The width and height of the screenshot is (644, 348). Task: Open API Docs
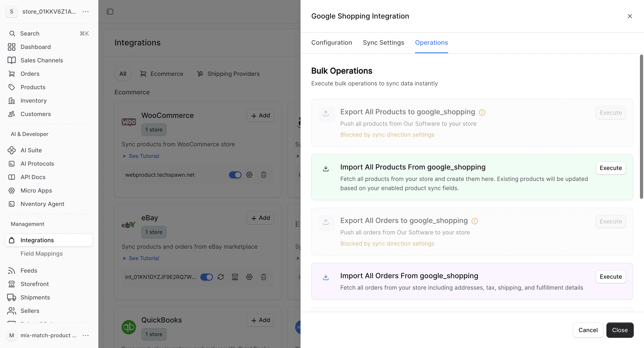pyautogui.click(x=49, y=177)
